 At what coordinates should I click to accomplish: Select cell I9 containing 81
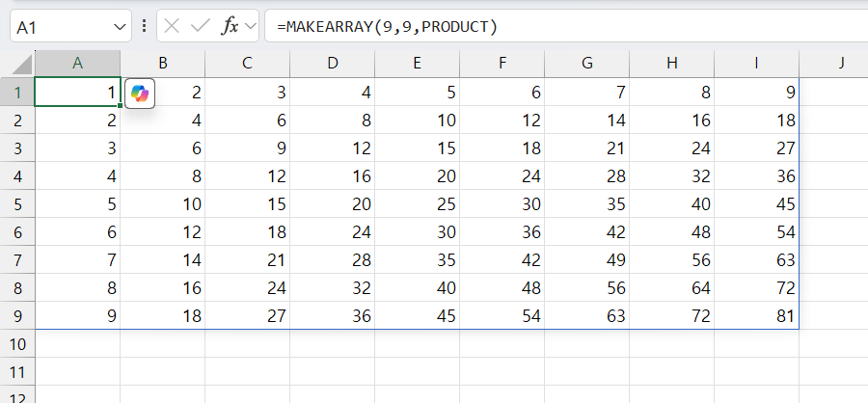(757, 315)
